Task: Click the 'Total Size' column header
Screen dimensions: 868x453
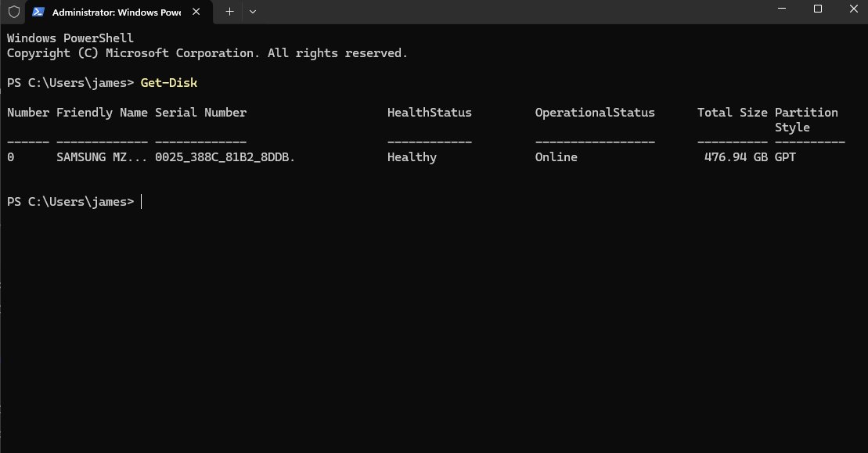Action: tap(733, 113)
